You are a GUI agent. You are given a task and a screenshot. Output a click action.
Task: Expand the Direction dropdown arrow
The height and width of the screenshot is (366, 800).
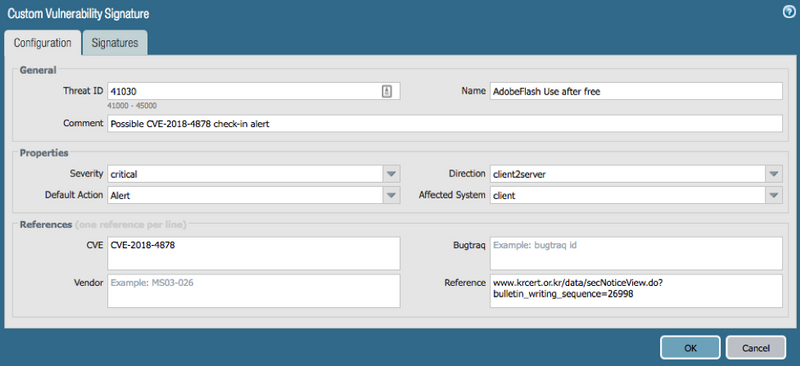pyautogui.click(x=774, y=174)
